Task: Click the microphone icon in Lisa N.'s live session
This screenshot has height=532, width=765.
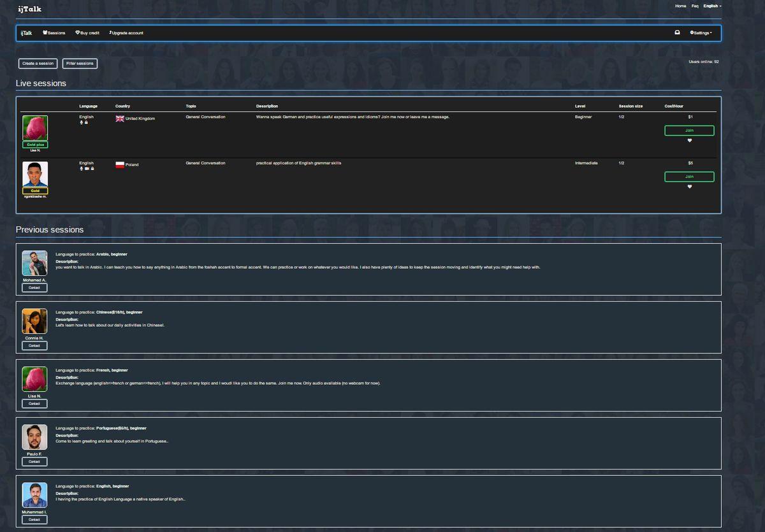Action: click(x=81, y=122)
